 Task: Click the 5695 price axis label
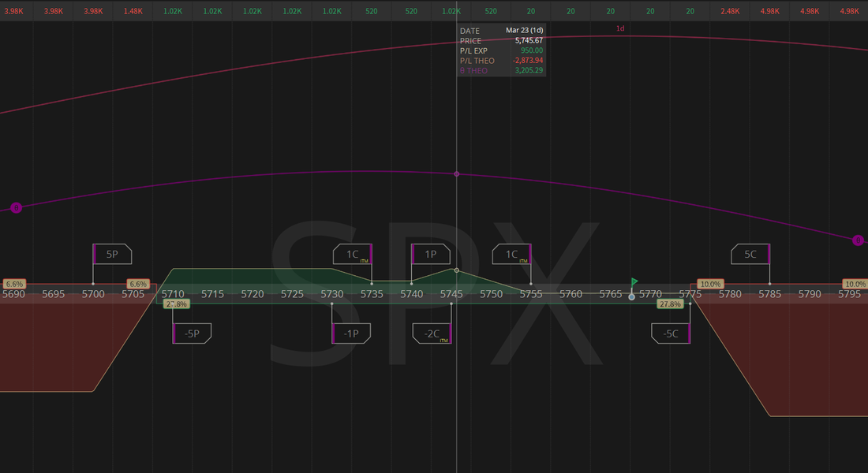54,294
